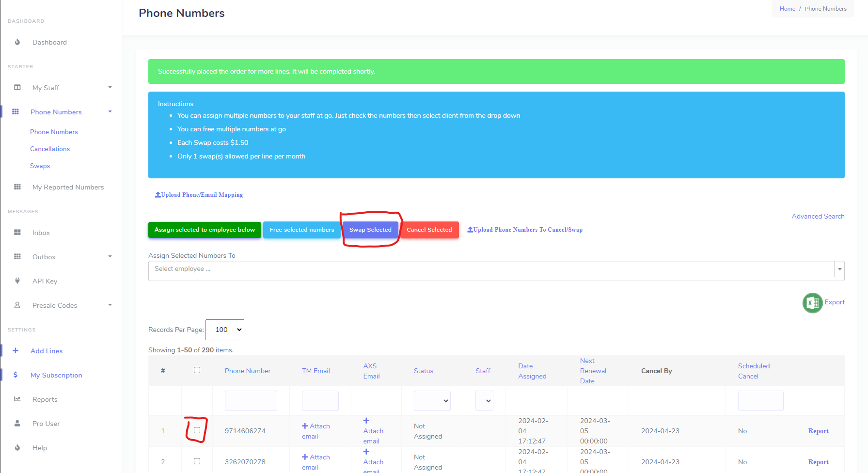Click the Presale Codes user icon
The image size is (868, 473).
[x=17, y=305]
